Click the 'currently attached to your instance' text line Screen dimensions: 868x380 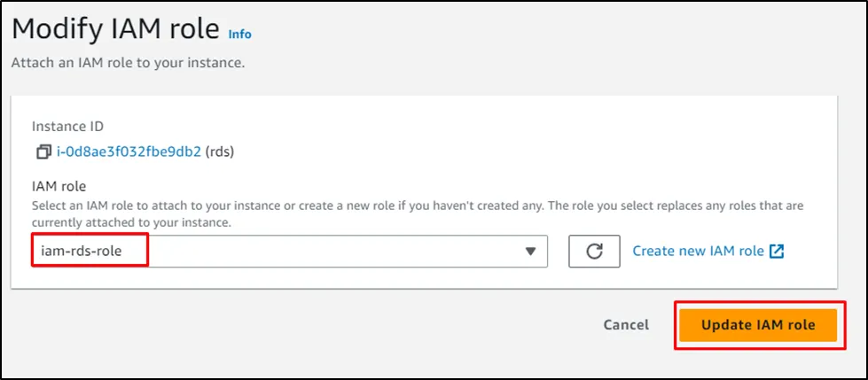(131, 222)
